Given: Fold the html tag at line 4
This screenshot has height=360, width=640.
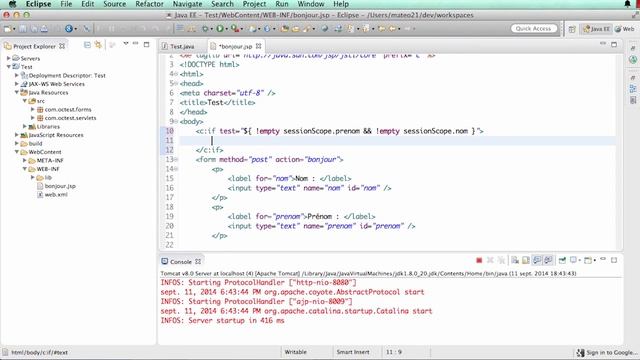Looking at the screenshot, I should pos(176,74).
